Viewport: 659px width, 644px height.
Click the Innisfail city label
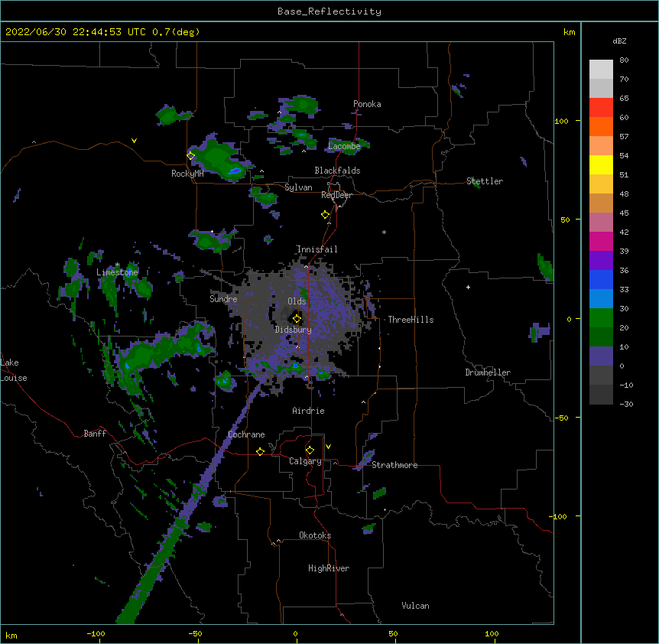click(x=317, y=249)
